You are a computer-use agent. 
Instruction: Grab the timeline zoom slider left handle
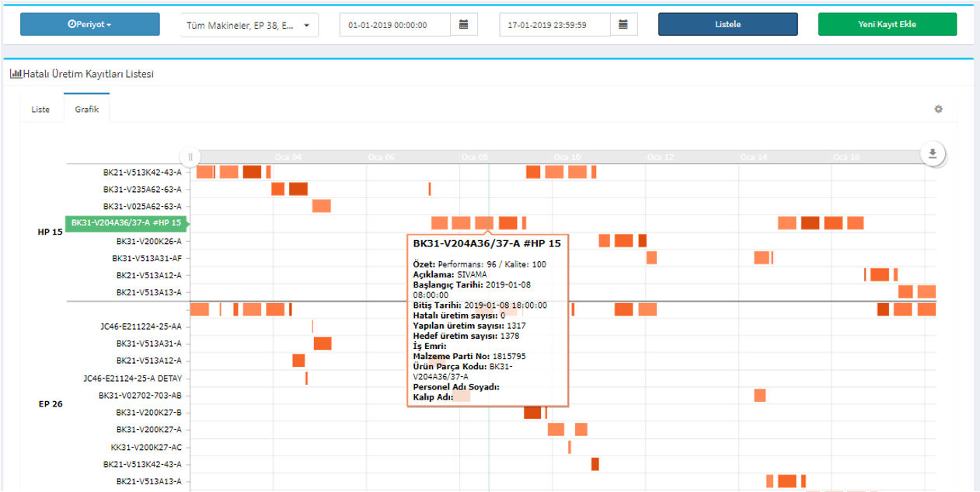point(190,156)
